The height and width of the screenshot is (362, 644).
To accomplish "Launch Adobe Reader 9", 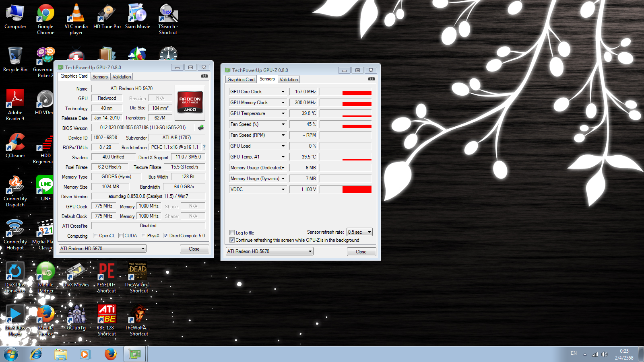I will pos(15,105).
